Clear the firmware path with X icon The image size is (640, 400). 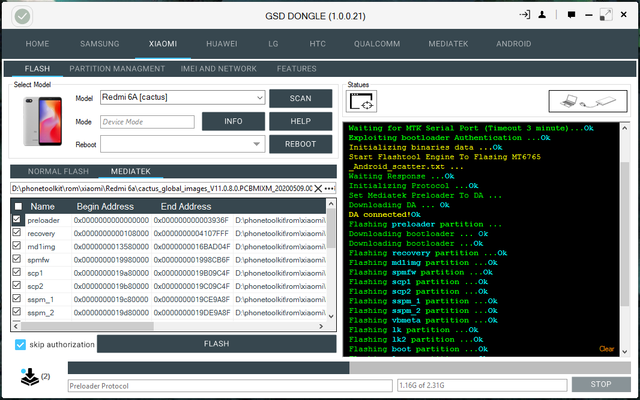(x=318, y=188)
